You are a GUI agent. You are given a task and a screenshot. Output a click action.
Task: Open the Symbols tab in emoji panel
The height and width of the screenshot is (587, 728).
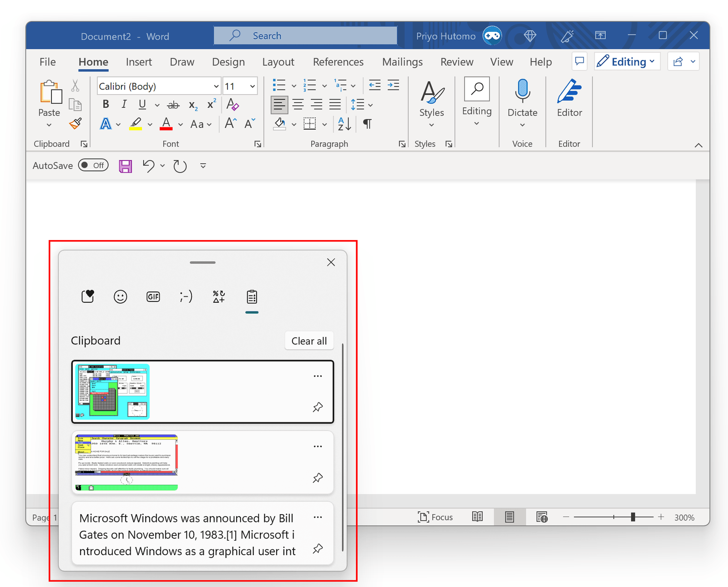[x=219, y=297]
